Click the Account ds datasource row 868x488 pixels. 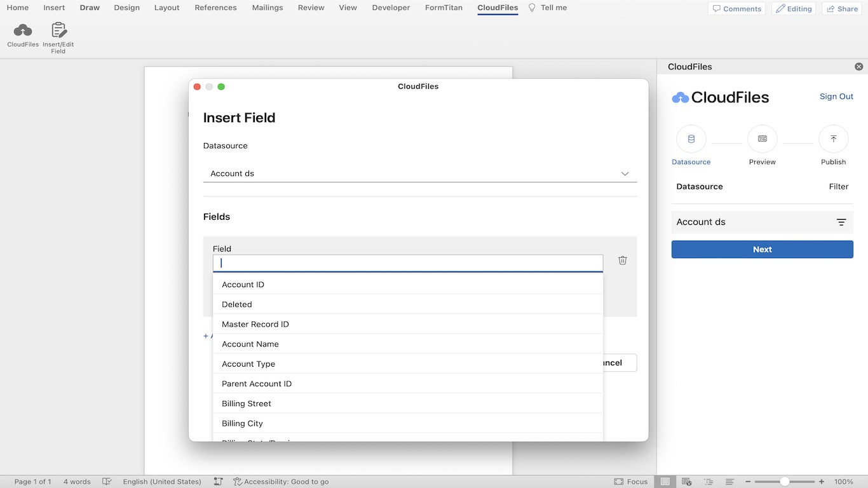(762, 222)
